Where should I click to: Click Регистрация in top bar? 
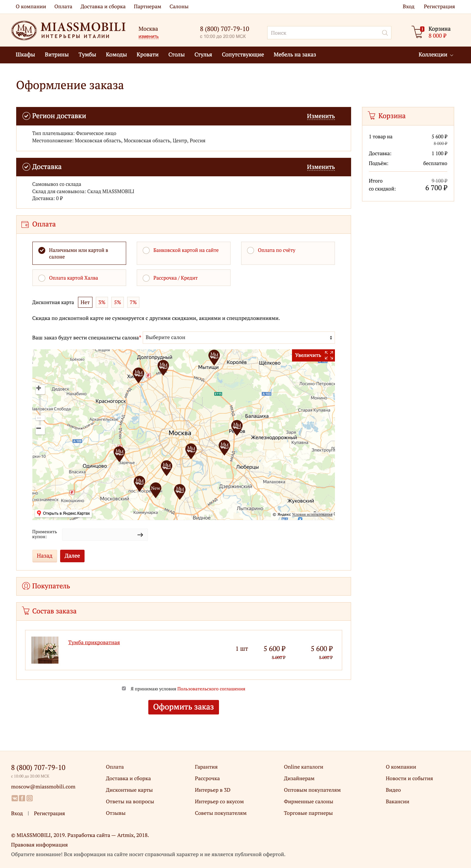pyautogui.click(x=439, y=6)
